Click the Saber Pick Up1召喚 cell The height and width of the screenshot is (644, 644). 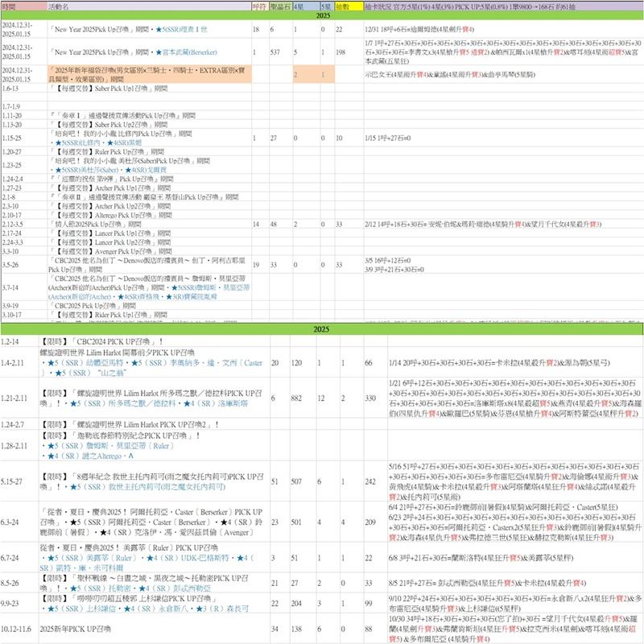coord(150,89)
